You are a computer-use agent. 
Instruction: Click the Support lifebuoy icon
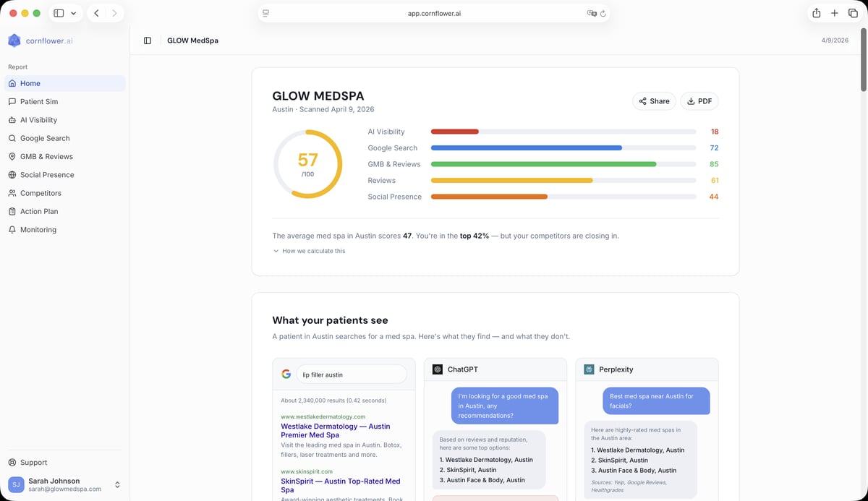12,463
